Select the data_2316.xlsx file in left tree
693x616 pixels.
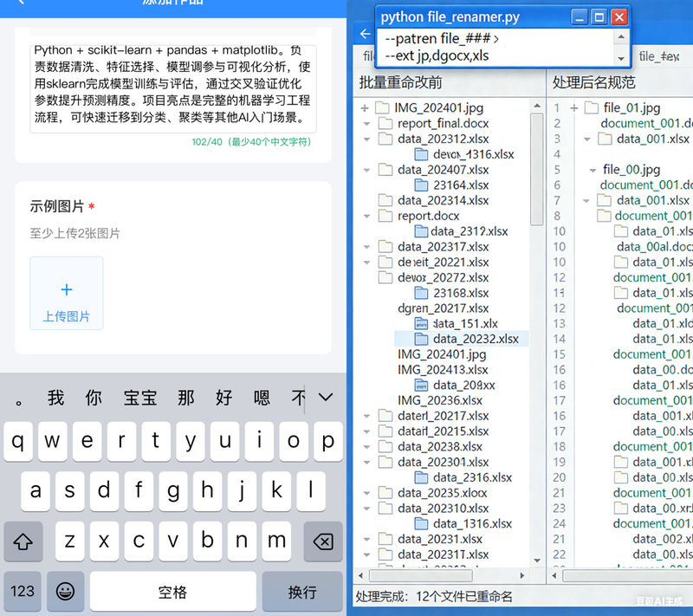point(472,477)
